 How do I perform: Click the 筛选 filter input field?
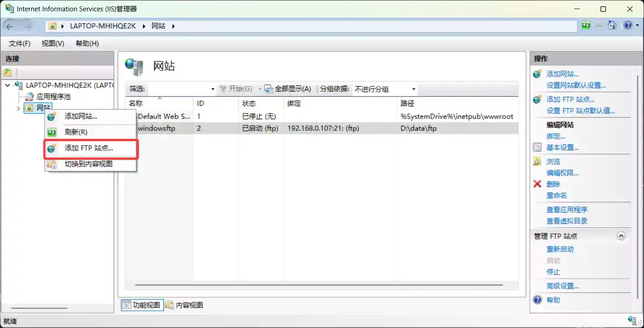tap(179, 89)
